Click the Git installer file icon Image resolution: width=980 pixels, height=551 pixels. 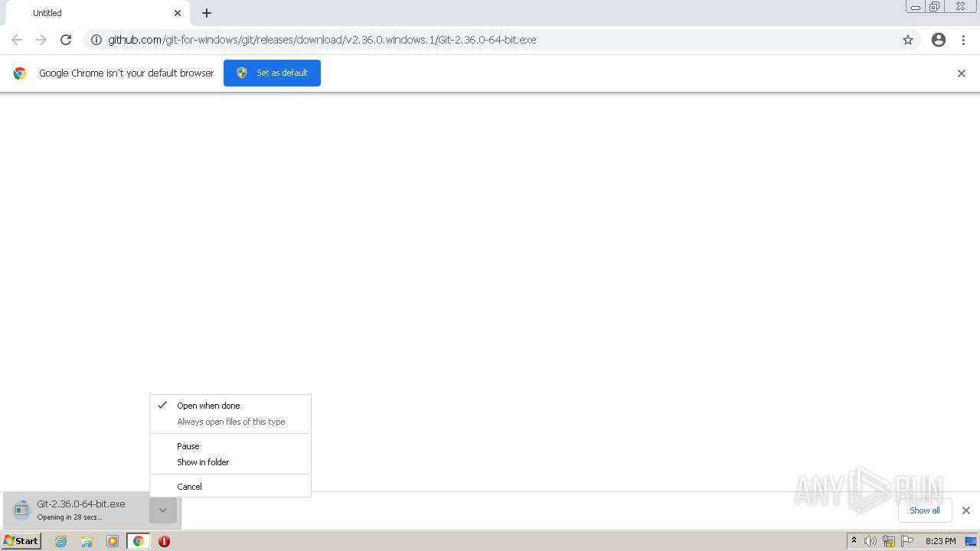[x=21, y=510]
